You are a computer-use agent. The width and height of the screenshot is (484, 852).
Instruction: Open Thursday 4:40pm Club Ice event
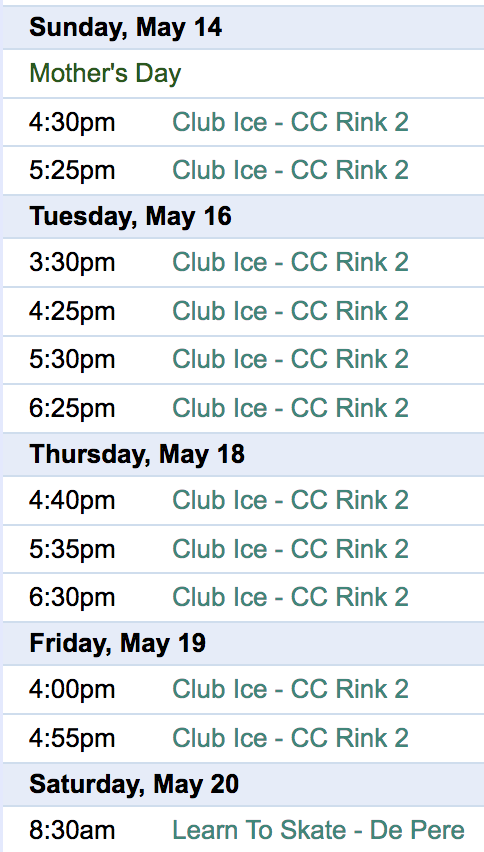pos(290,500)
